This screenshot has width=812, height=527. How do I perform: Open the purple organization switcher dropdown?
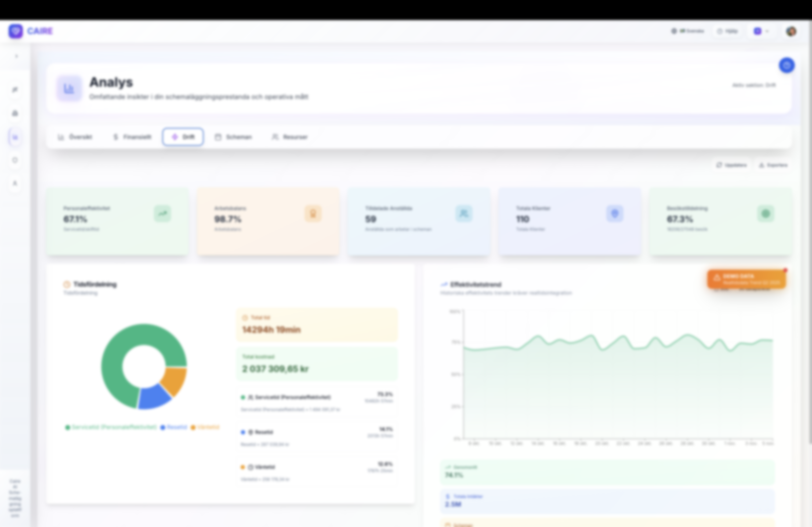761,31
